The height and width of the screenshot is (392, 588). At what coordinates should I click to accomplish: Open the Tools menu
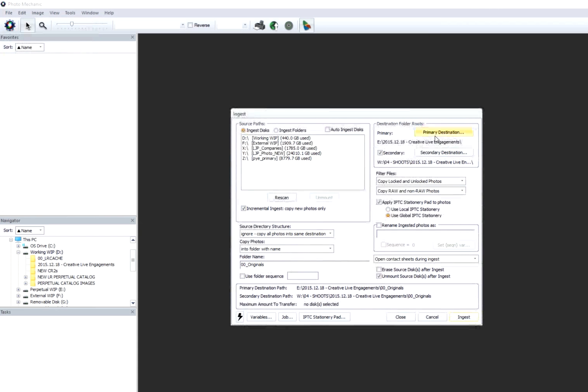click(70, 13)
